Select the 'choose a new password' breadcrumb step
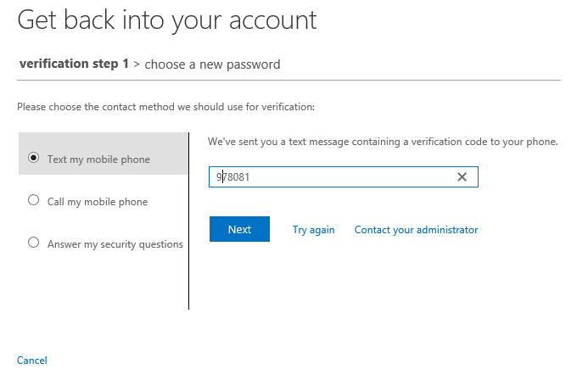 coord(212,64)
